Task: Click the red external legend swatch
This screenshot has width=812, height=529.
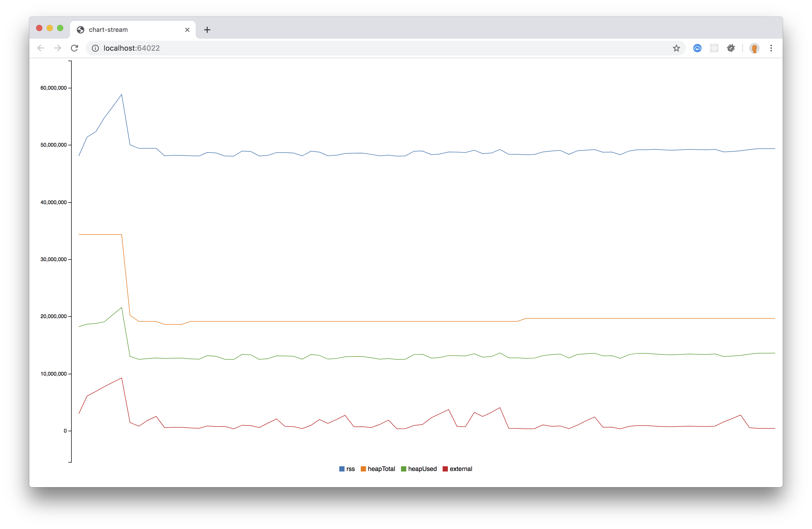Action: click(445, 469)
